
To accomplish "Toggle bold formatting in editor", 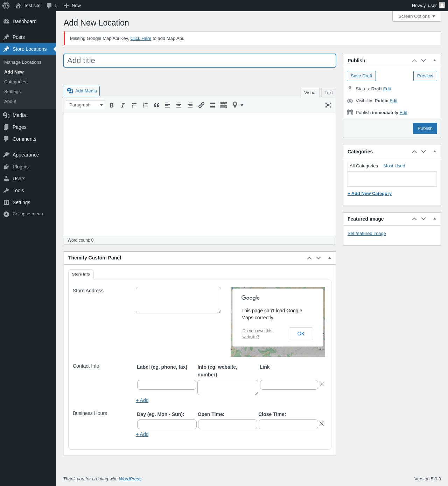I will coord(112,105).
